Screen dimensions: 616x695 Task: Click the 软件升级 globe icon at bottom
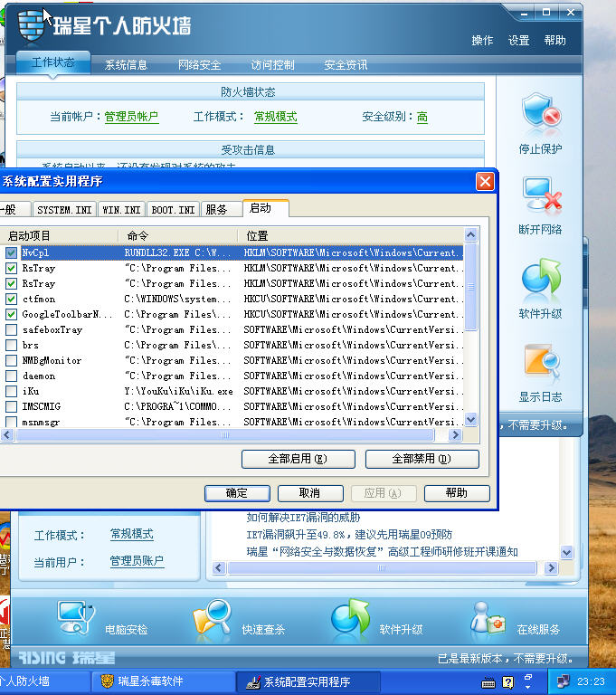coord(350,618)
